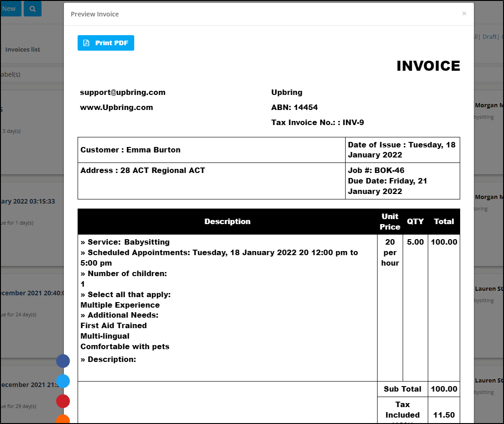This screenshot has width=504, height=424.
Task: Click First Aid Trained text
Action: click(x=114, y=325)
